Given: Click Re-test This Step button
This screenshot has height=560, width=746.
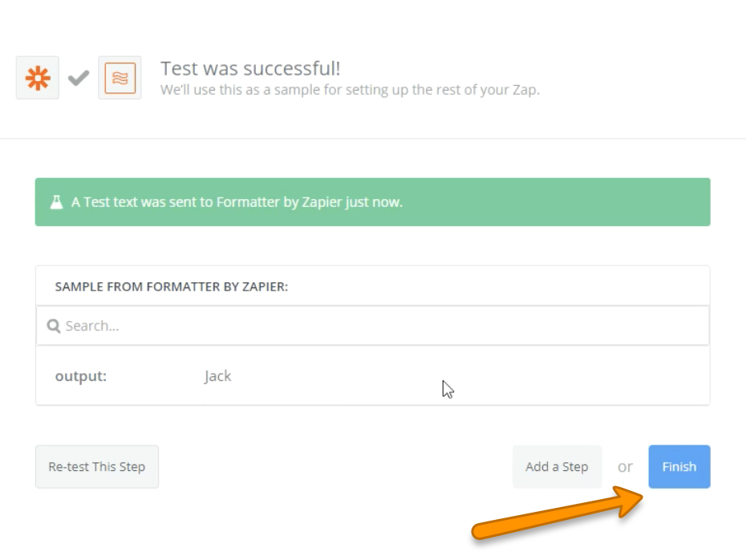Looking at the screenshot, I should tap(97, 467).
